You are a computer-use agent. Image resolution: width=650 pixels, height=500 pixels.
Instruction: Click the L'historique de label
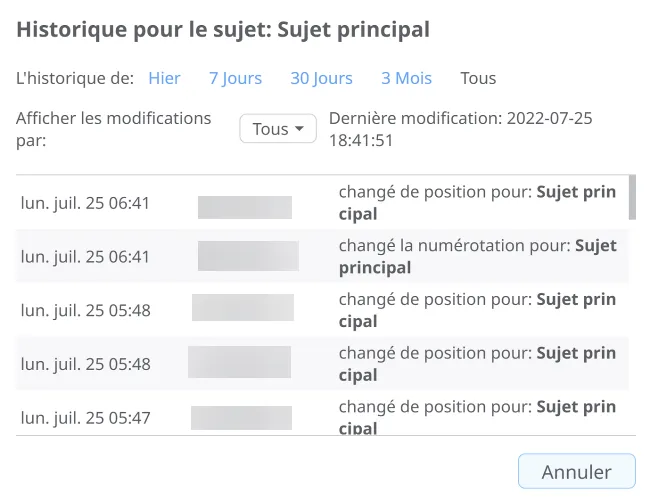click(75, 78)
